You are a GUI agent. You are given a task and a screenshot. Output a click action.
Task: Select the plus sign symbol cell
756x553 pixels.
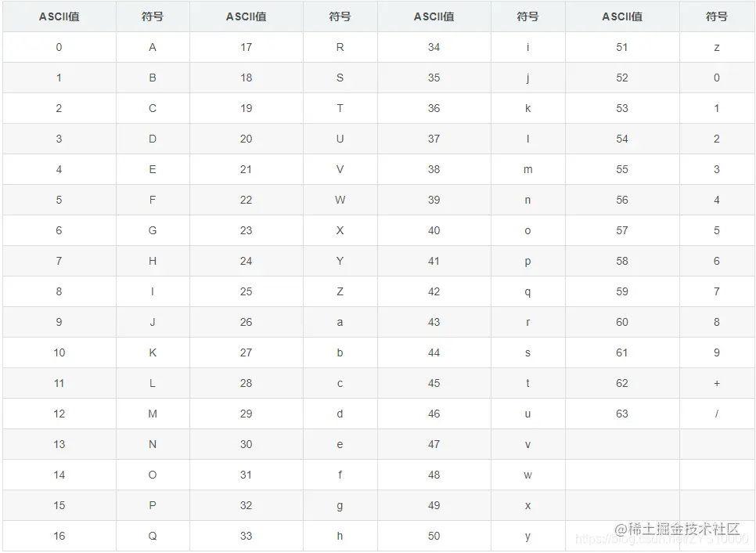tap(716, 383)
